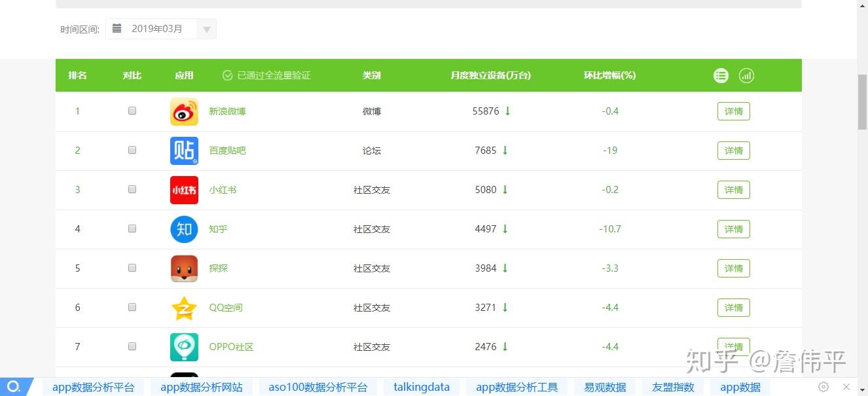Screen dimensions: 868x396
Task: Tick compare checkbox for OPPO社区
Action: [132, 346]
